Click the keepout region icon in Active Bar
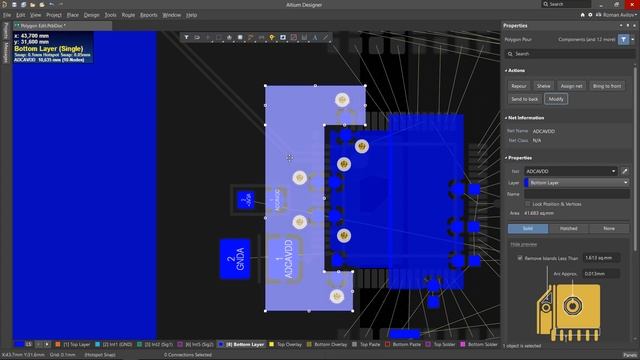640x360 pixels. point(293,37)
